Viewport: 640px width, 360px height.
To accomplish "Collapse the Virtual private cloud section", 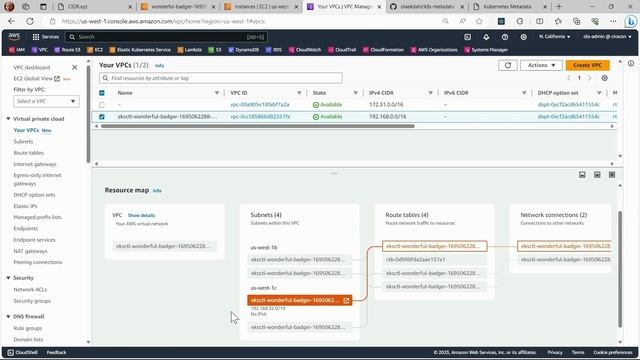I will [8, 119].
